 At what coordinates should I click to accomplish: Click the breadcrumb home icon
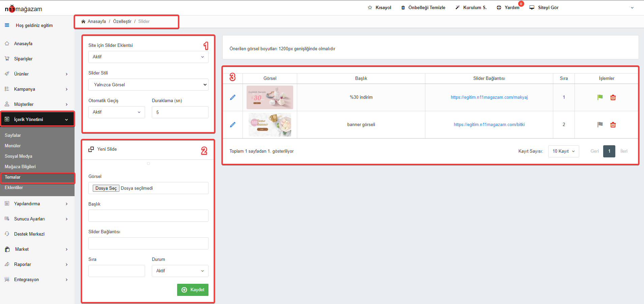pyautogui.click(x=83, y=21)
